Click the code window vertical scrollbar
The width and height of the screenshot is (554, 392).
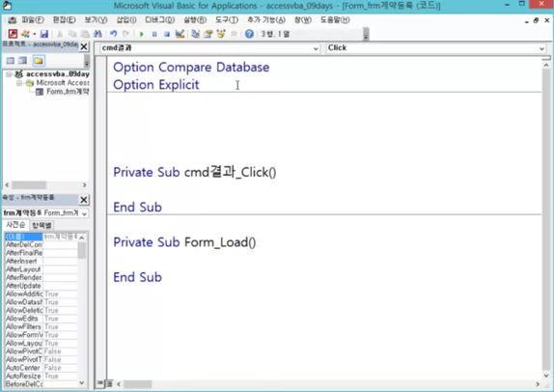pyautogui.click(x=546, y=220)
